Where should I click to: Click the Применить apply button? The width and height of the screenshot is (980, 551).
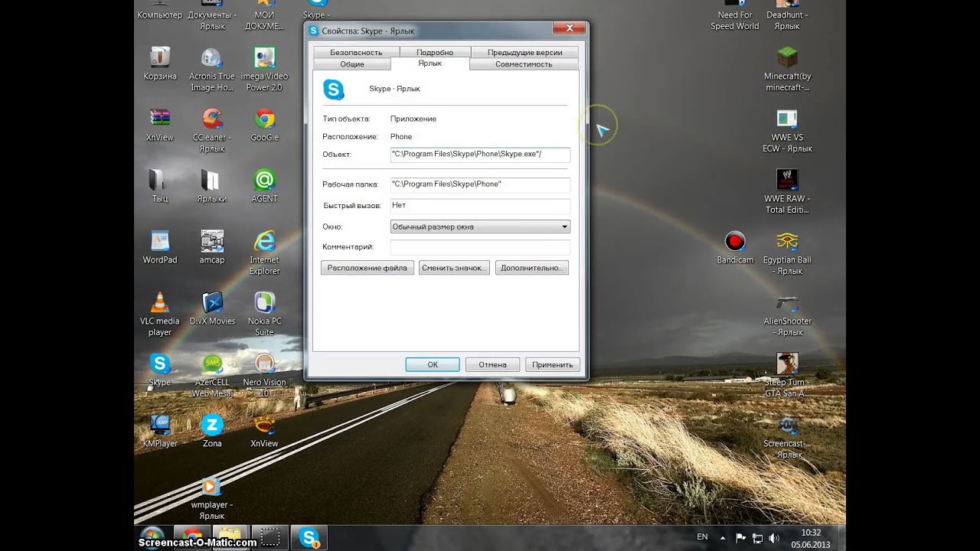pyautogui.click(x=553, y=364)
